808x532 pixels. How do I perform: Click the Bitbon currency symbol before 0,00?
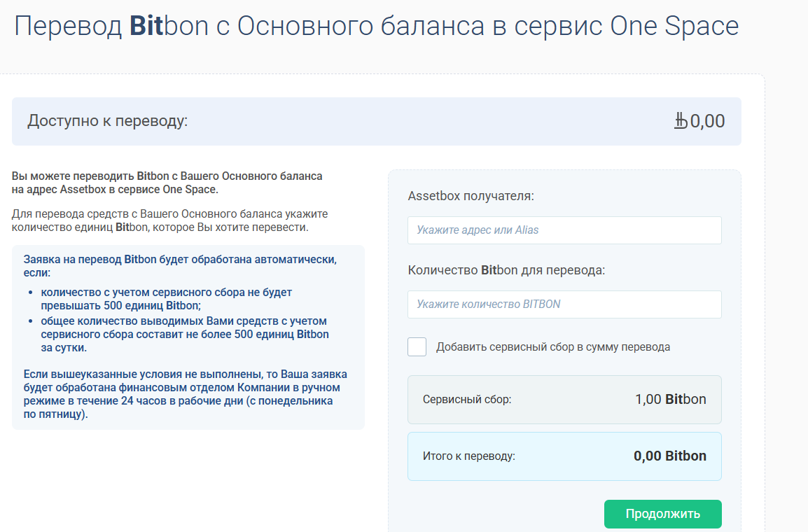[681, 121]
